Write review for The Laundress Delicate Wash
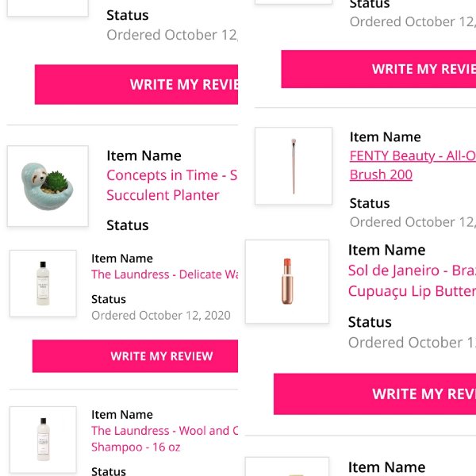Screen dimensions: 476x476 (135, 355)
